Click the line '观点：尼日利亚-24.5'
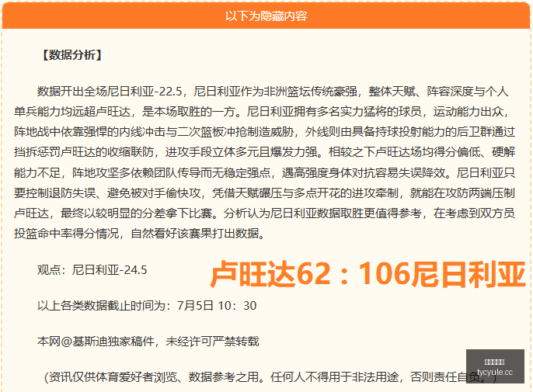Viewport: 533px width, 392px height. coord(92,270)
